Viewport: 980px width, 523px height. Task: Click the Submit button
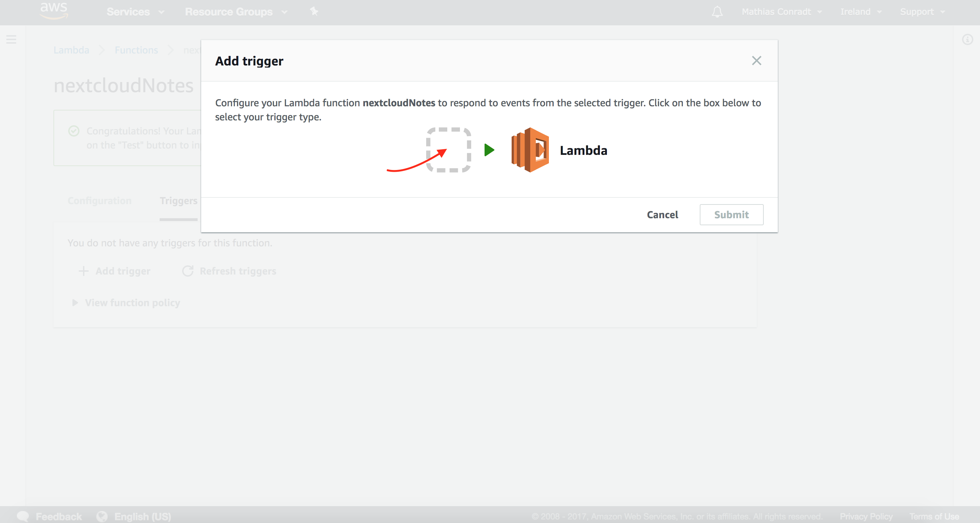[x=731, y=214]
